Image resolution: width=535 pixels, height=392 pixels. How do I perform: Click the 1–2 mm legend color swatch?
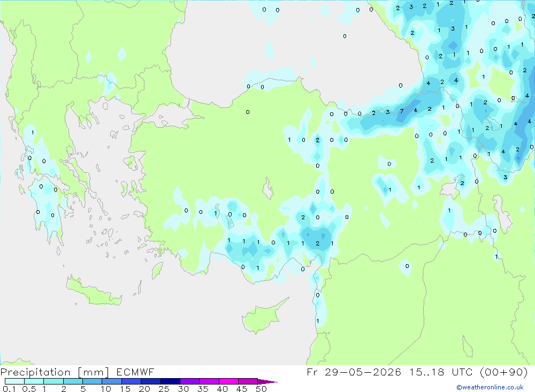[x=53, y=381]
